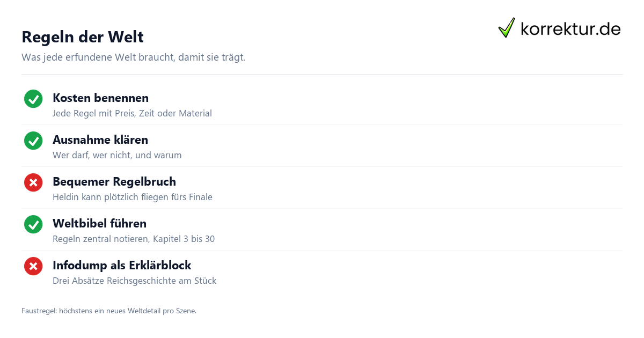644x338 pixels.
Task: Select the Weltbibel führen heading
Action: 99,224
